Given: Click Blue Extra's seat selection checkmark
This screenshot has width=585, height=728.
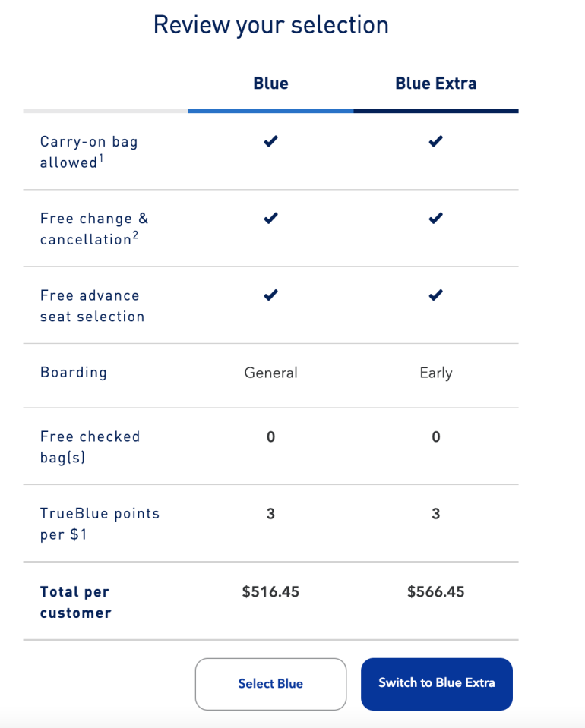Looking at the screenshot, I should click(435, 295).
